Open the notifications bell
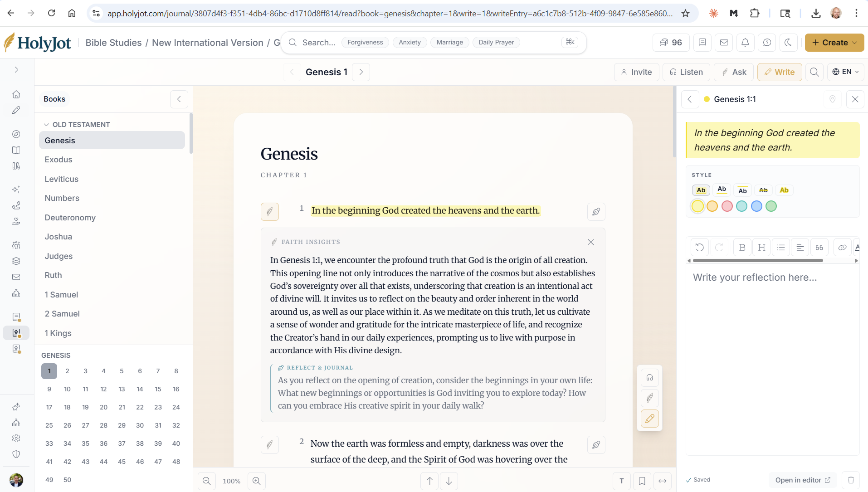This screenshot has width=868, height=492. pos(745,43)
